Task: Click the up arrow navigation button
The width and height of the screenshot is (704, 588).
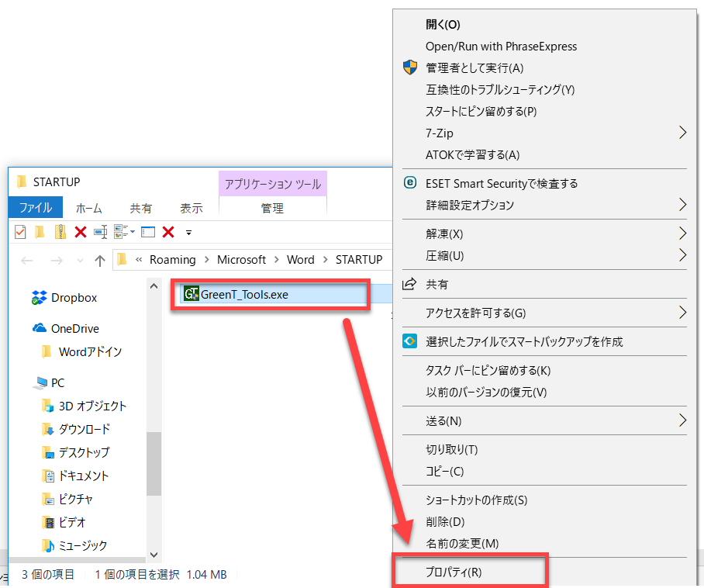Action: [x=100, y=261]
